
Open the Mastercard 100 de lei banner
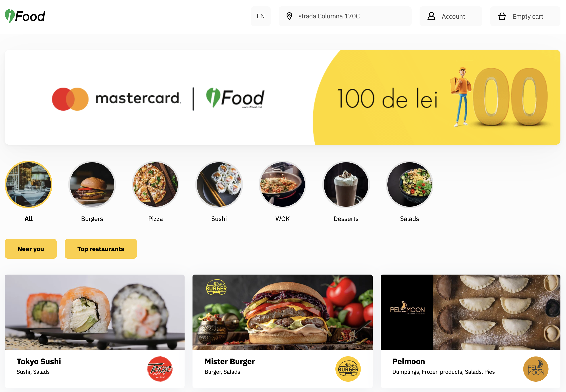click(x=283, y=97)
